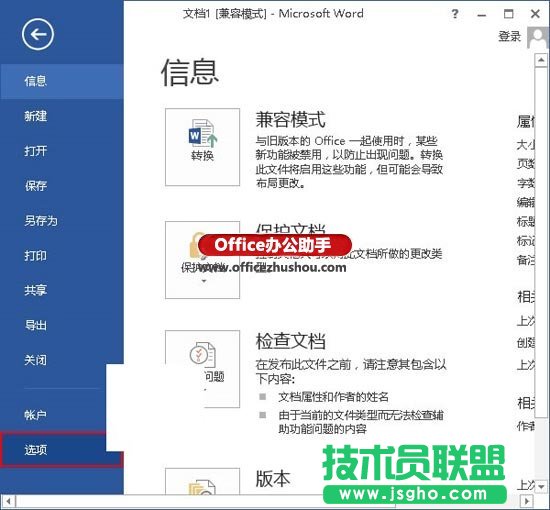Select the 新建 menu item

[62, 116]
